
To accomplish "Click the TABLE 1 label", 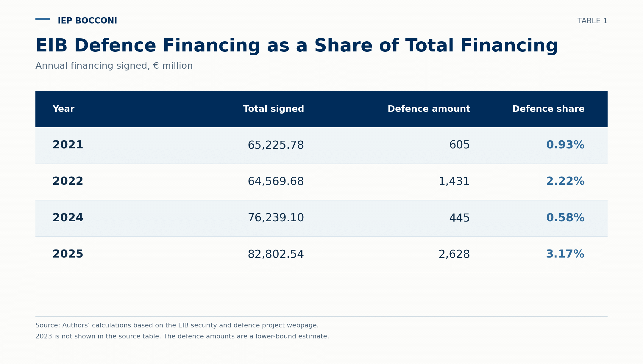I will pos(592,21).
